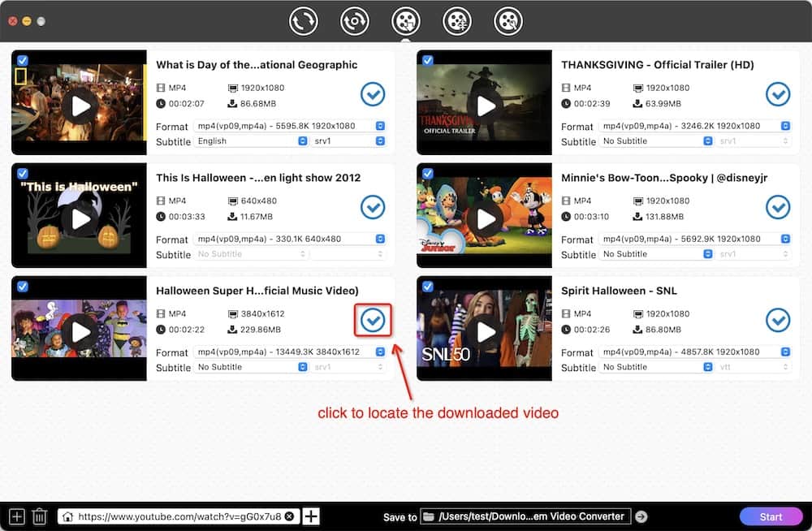The height and width of the screenshot is (531, 812).
Task: Select the title 'What is Day of the...ational Geographic'
Action: [257, 65]
